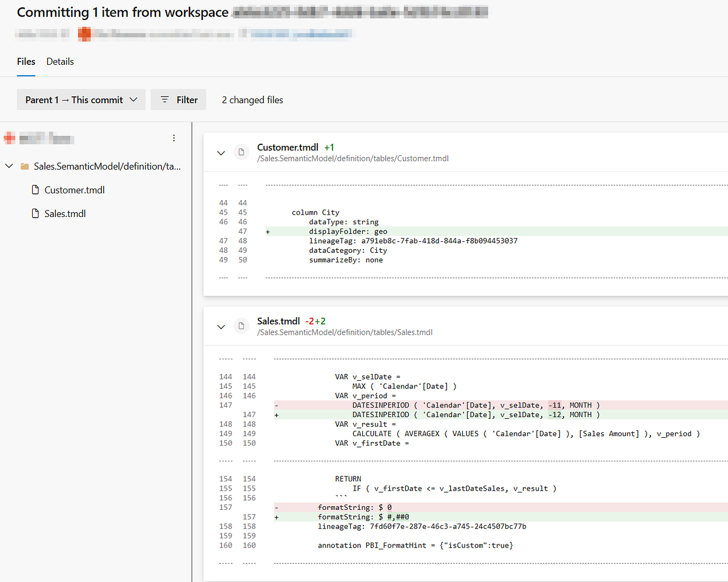The image size is (728, 582).
Task: Click the document icon in Customer.tmdl diff header
Action: point(241,153)
